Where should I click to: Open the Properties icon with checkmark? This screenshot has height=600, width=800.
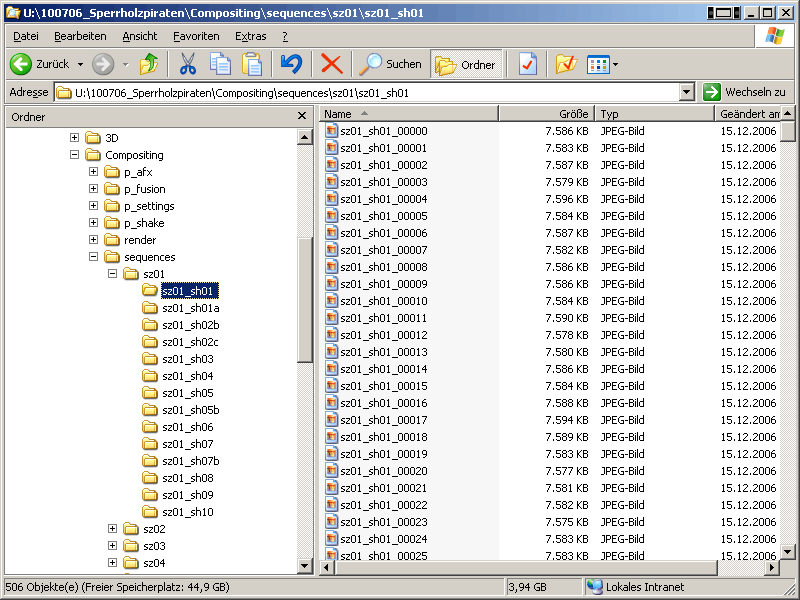coord(527,64)
